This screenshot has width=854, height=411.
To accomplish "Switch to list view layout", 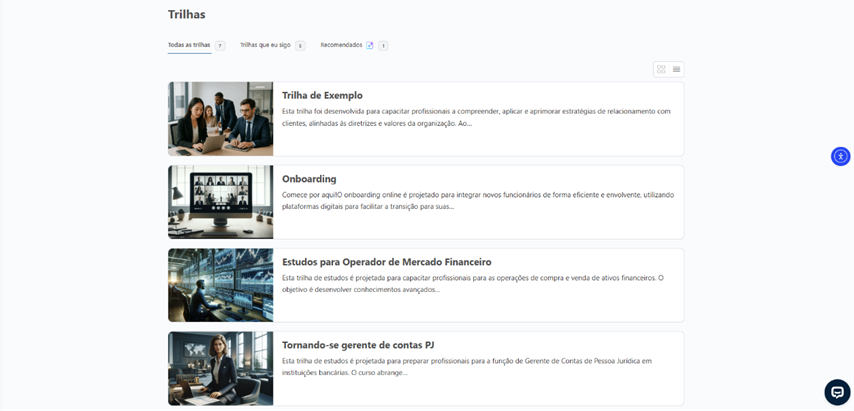I will [677, 69].
